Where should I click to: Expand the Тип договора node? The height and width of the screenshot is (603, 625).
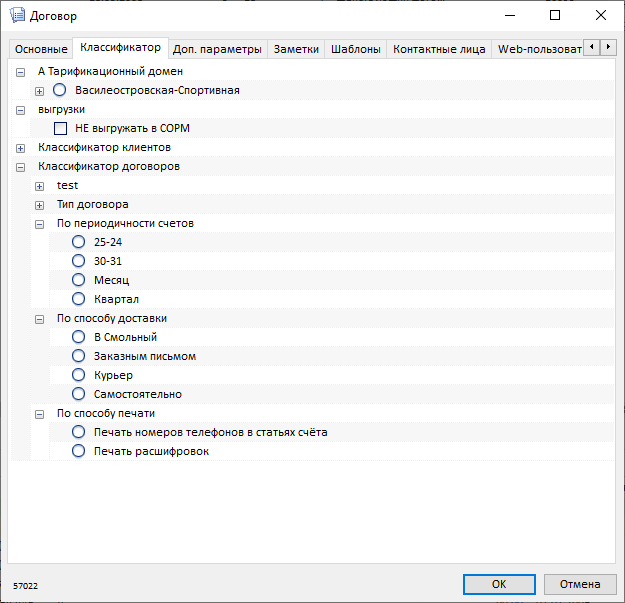point(39,205)
